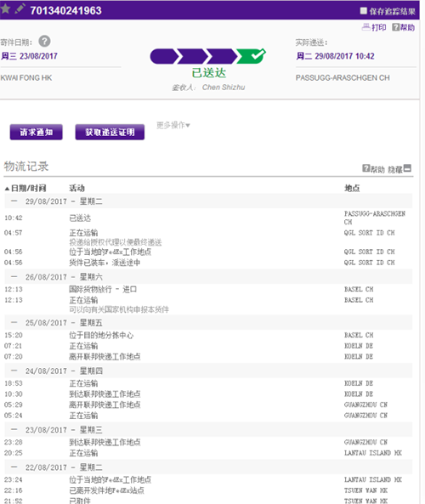
Task: Collapse the 22/08/2017 星期二 date group
Action: (x=14, y=467)
